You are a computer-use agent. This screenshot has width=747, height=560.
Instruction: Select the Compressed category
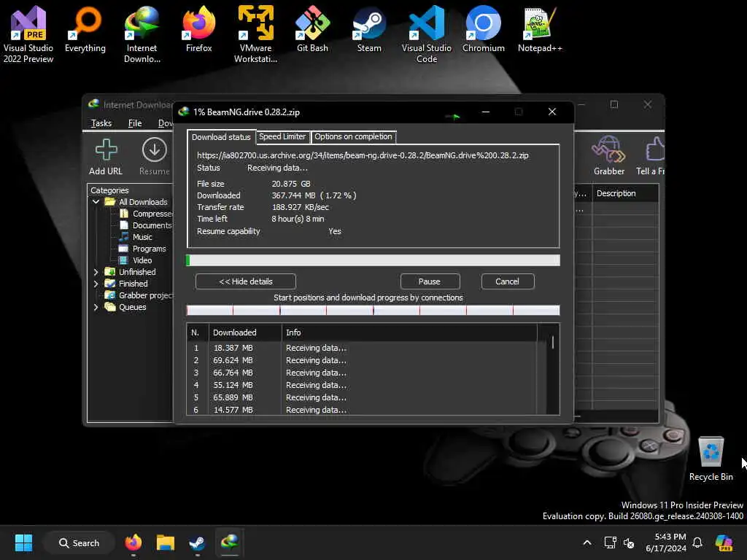pos(146,214)
